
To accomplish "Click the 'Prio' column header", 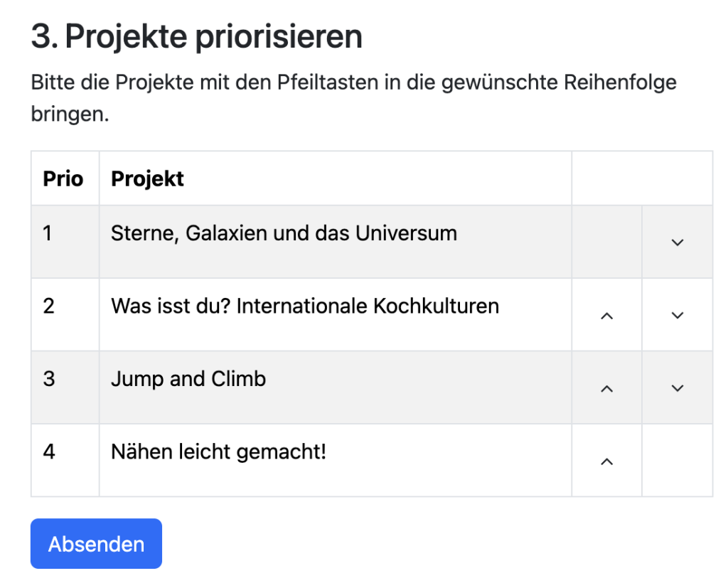I will 63,178.
